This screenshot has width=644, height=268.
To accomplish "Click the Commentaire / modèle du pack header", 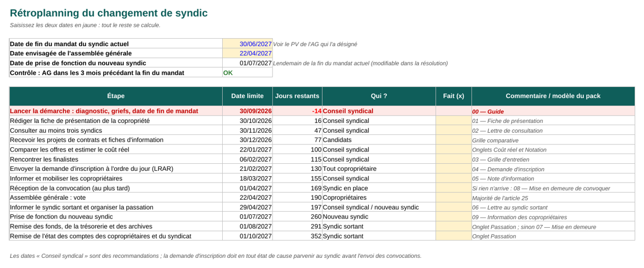I will coord(553,96).
